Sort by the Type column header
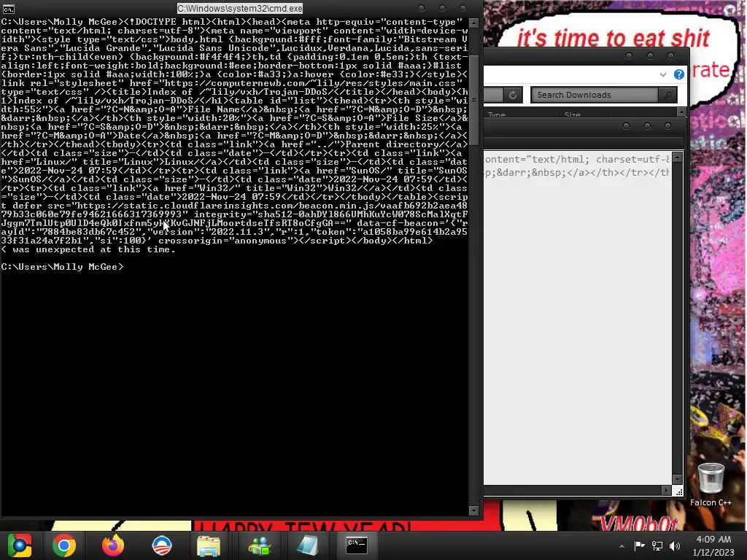The height and width of the screenshot is (560, 747). coord(497,114)
